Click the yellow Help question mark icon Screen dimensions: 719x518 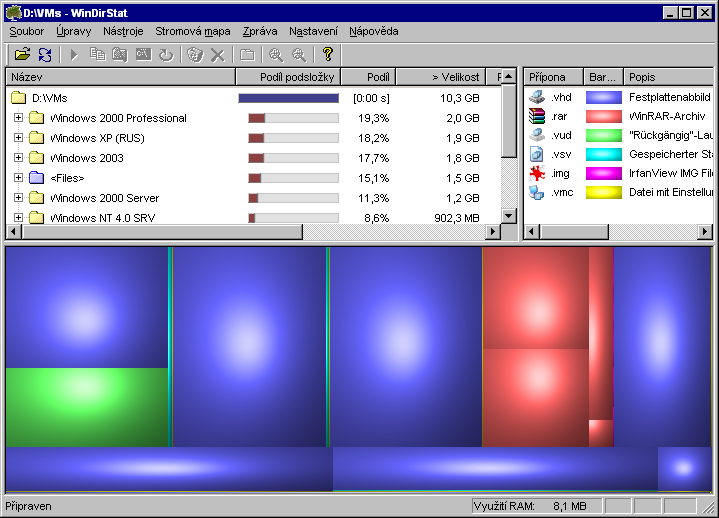point(327,54)
